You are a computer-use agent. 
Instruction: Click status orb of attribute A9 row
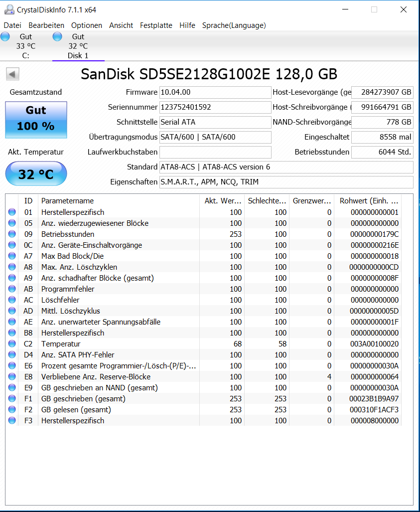coord(12,278)
